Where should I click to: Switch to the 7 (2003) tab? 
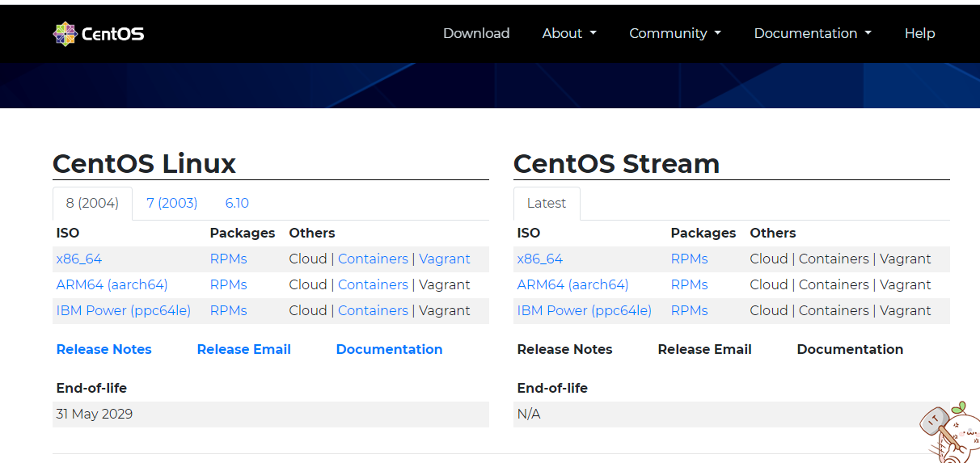click(172, 203)
